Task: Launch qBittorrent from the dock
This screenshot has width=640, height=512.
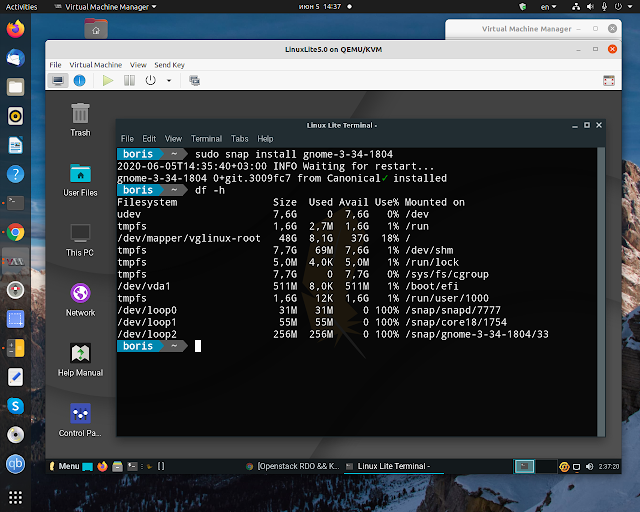Action: tap(16, 464)
